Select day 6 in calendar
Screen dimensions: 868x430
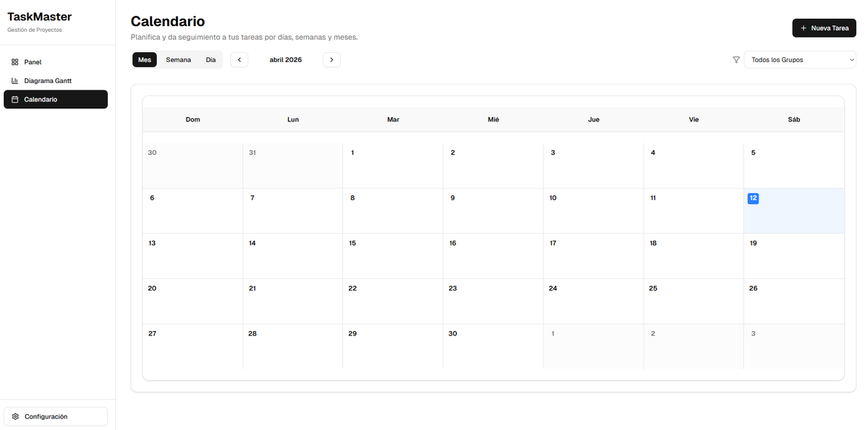[192, 210]
